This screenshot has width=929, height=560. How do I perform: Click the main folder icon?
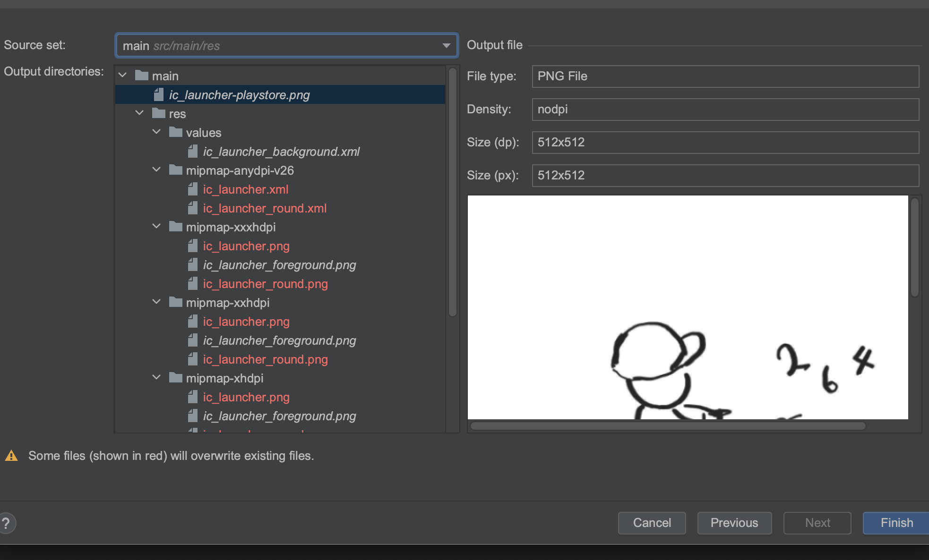click(141, 76)
